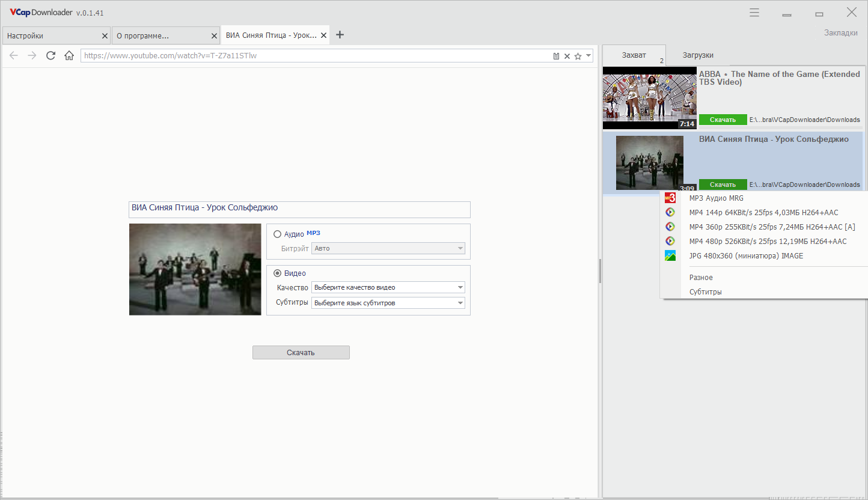
Task: Open the hamburger main menu
Action: (754, 13)
